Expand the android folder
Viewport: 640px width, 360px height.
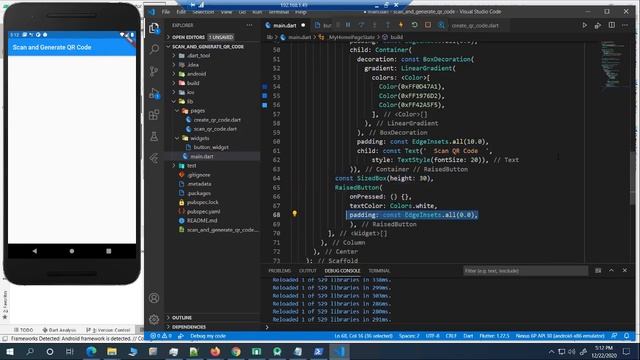(197, 74)
